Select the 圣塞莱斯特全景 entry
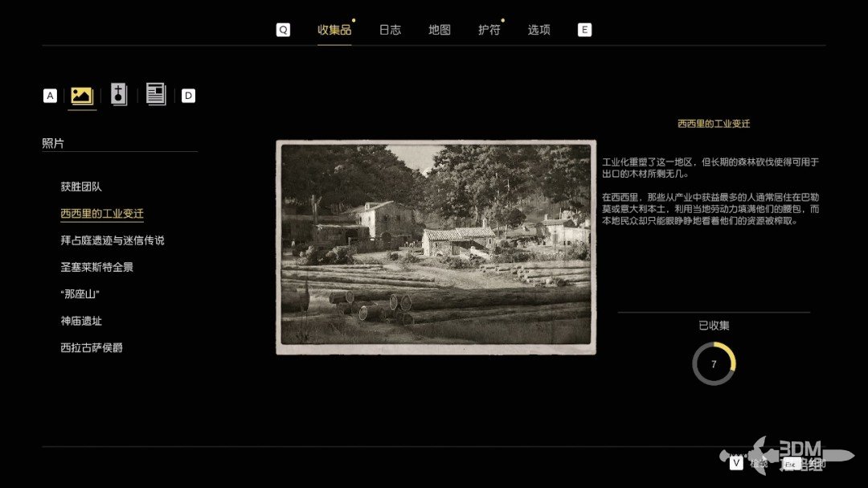 point(97,267)
